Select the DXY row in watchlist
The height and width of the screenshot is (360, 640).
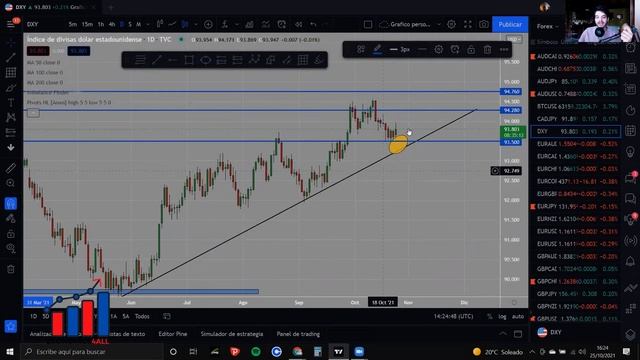pos(575,131)
